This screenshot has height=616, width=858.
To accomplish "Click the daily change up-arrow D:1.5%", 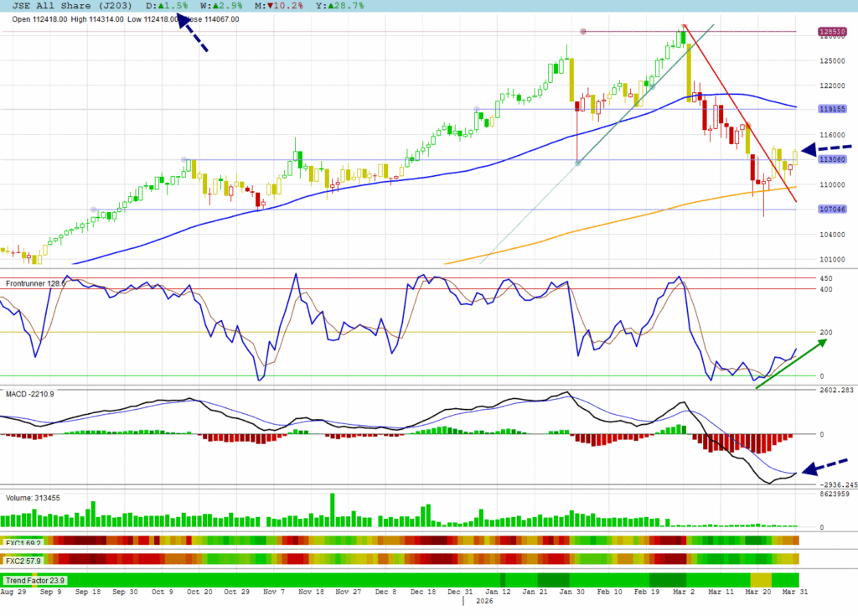I will [173, 6].
